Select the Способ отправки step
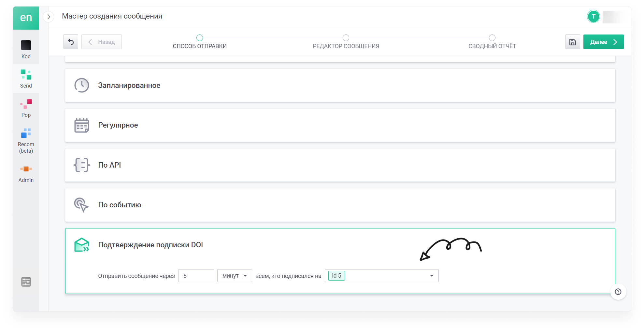The height and width of the screenshot is (331, 644). pos(200,42)
